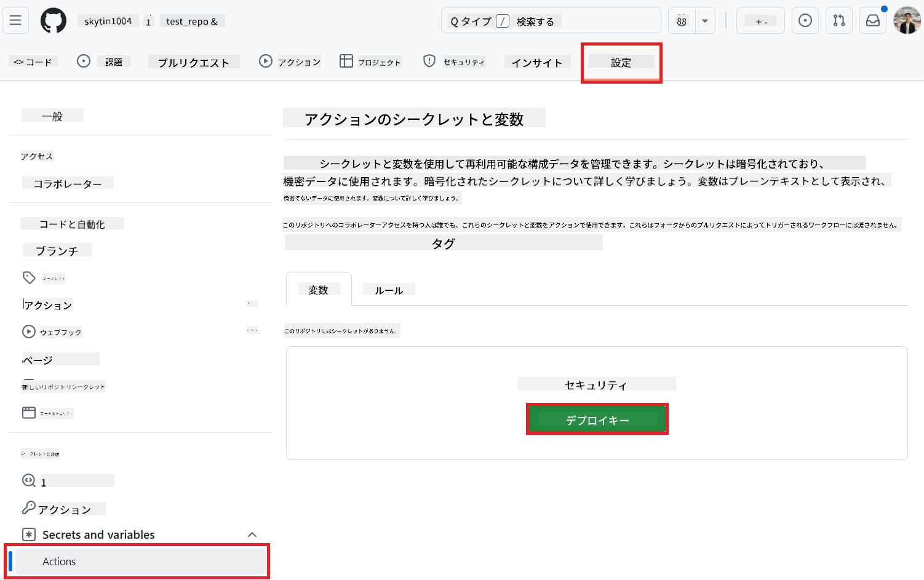Click the play-circle icon beside ウェブフック

(29, 332)
